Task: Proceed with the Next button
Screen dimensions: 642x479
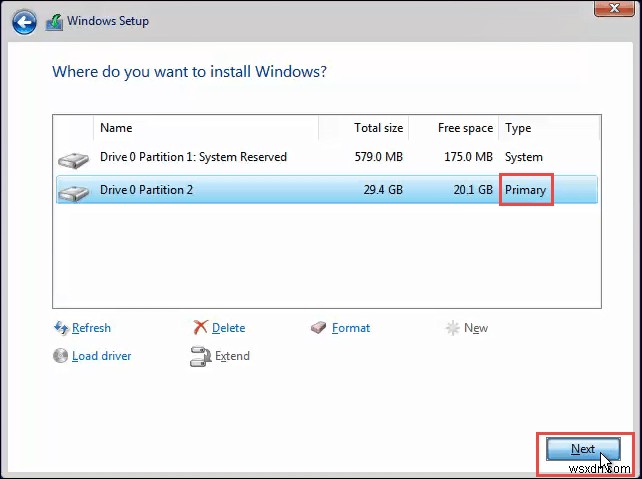Action: point(583,449)
